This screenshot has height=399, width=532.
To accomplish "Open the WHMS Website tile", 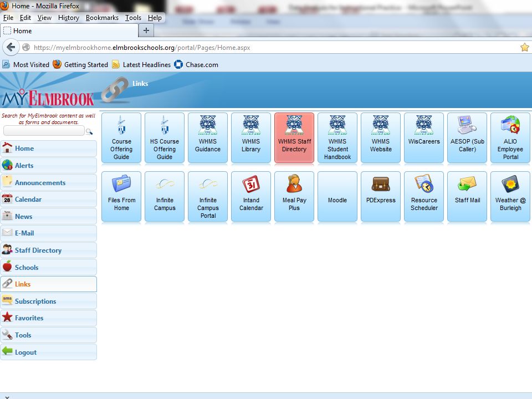I will coord(381,138).
